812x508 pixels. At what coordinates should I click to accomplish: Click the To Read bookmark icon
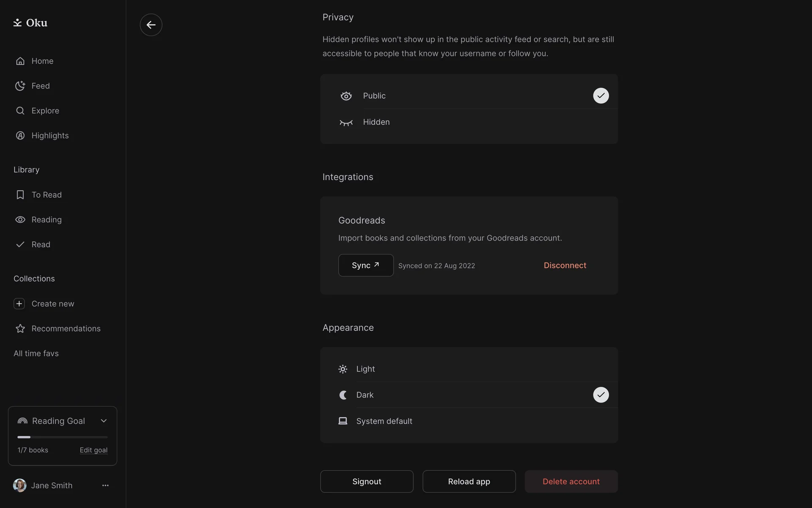pos(20,195)
